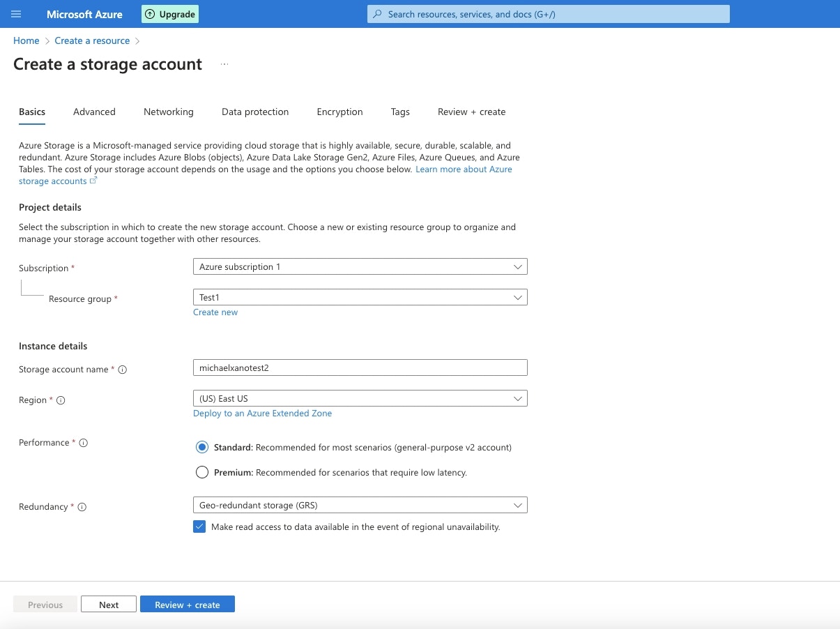
Task: Open Learn more about Azure storage accounts
Action: click(464, 169)
